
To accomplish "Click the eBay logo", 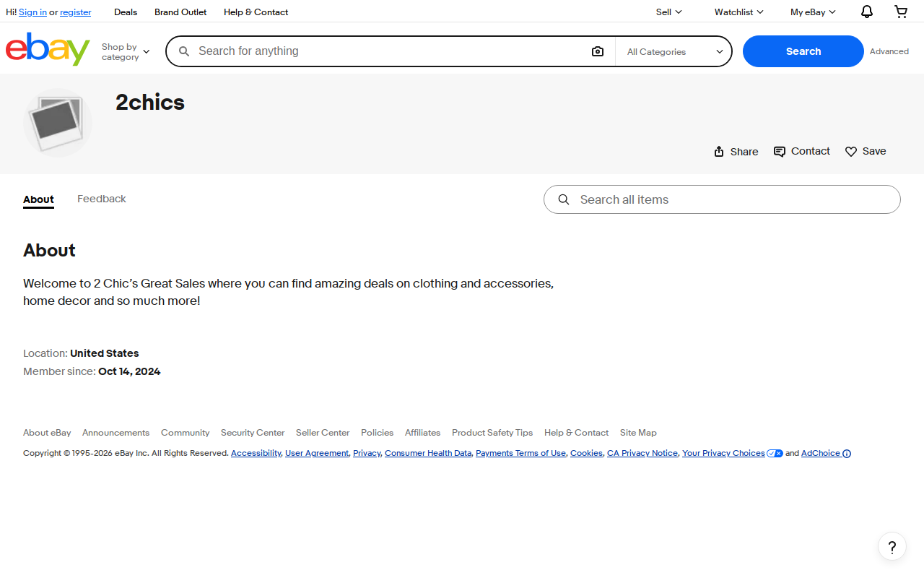I will tap(48, 49).
